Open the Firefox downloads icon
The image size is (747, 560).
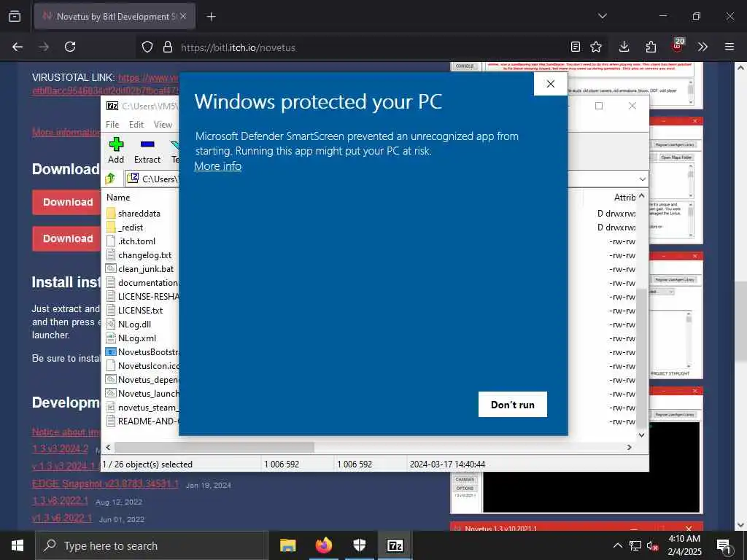point(624,47)
